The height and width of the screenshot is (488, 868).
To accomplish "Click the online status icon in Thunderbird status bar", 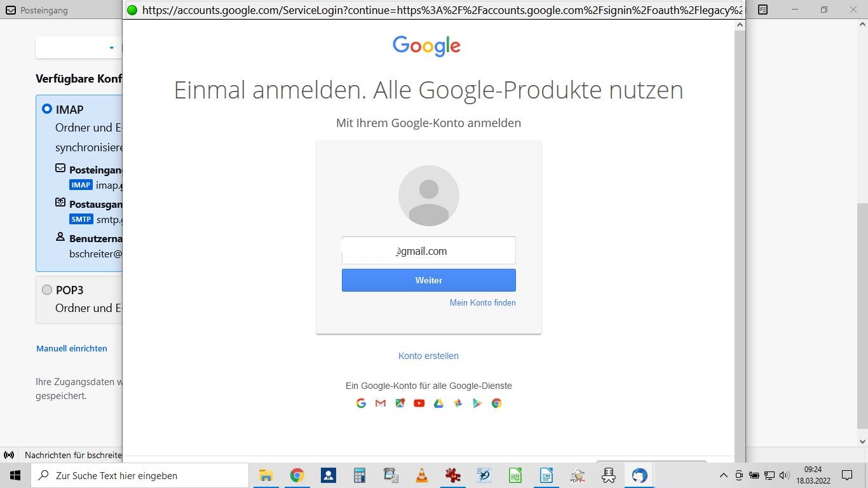I will [9, 455].
